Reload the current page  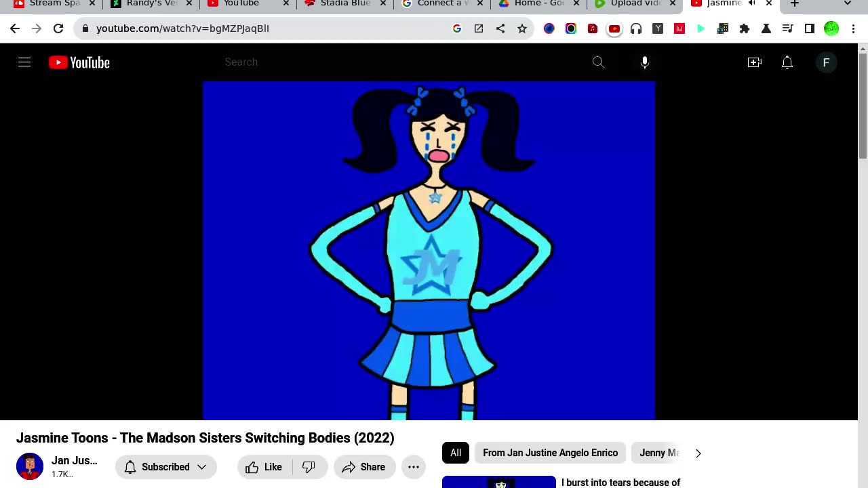(x=58, y=28)
